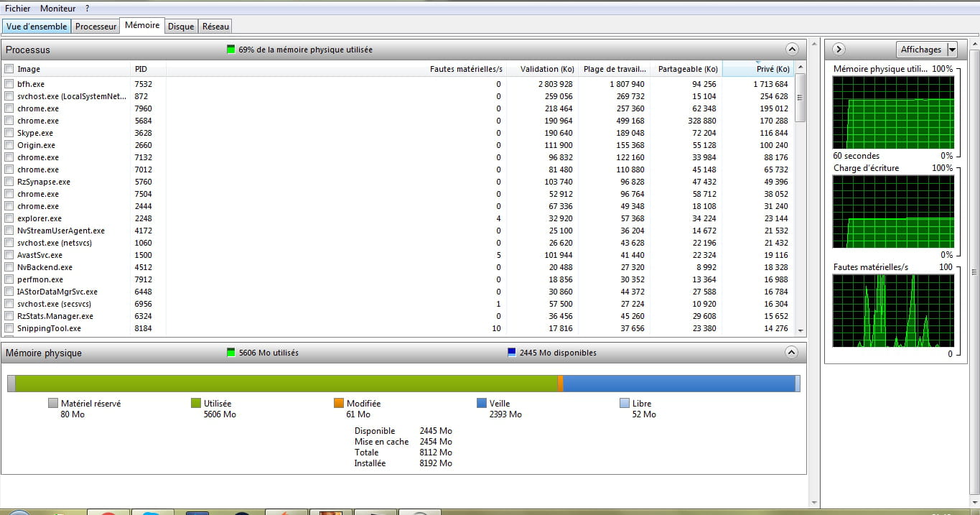Screen dimensions: 980x515
Task: Select the chrome.exe row with PID 5684
Action: tap(398, 121)
